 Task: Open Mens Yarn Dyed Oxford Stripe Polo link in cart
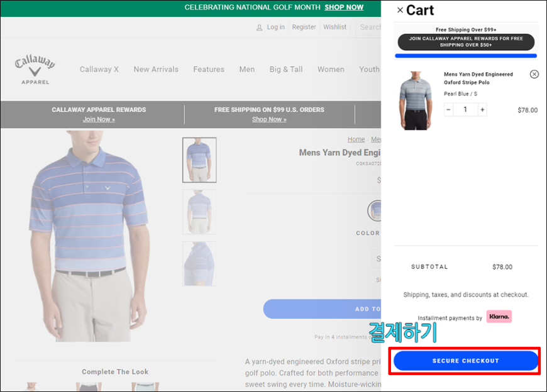click(478, 79)
